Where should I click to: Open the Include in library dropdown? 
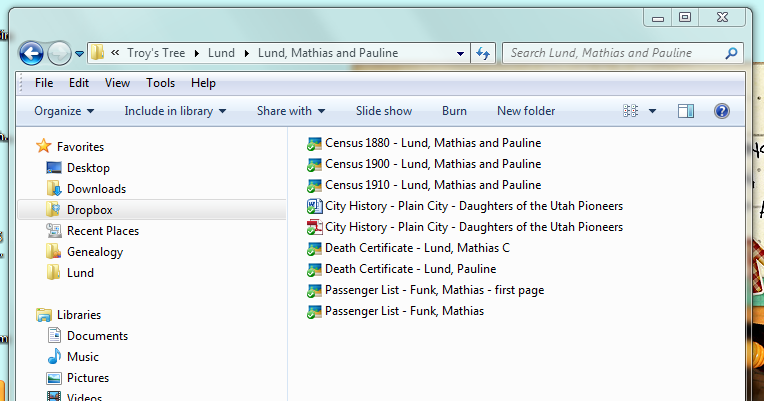click(175, 111)
